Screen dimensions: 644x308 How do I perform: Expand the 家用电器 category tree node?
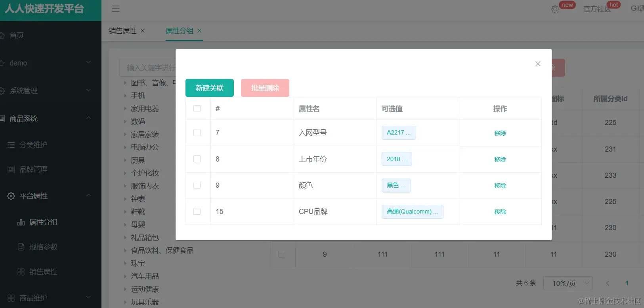[125, 109]
